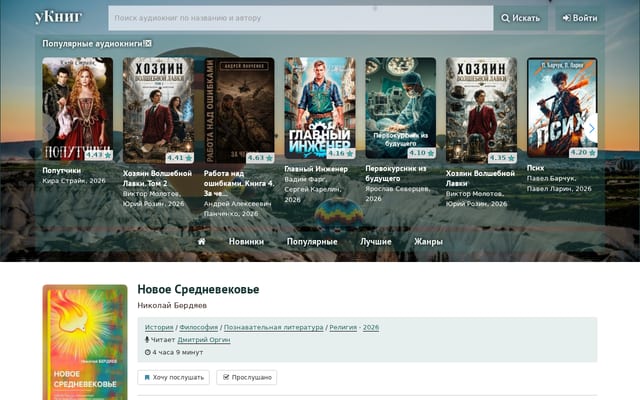The image size is (640, 400).
Task: Click the 4.43 rating badge on Попутчики
Action: (99, 155)
